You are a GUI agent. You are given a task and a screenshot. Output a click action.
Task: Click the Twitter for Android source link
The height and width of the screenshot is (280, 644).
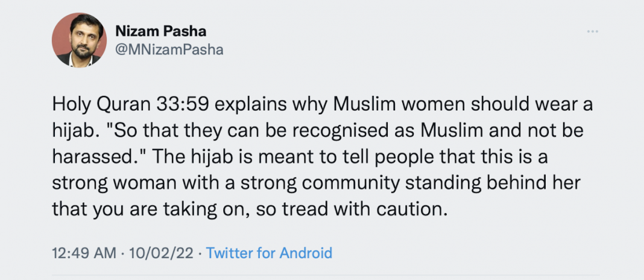269,253
